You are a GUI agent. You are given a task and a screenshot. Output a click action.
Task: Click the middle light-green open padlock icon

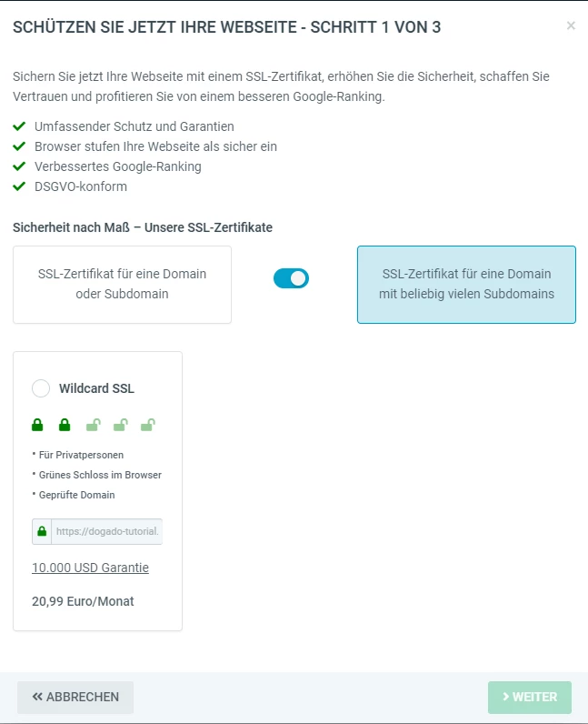[x=120, y=424]
